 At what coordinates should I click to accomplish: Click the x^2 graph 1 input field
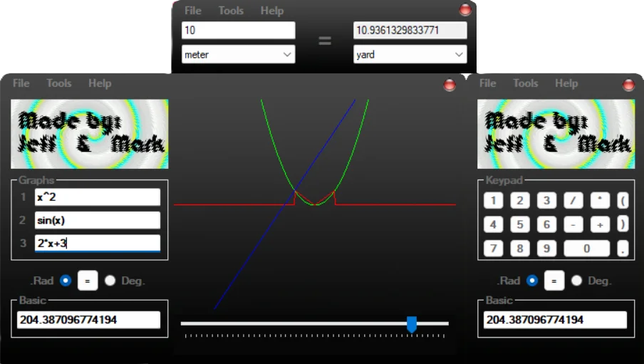pos(97,197)
